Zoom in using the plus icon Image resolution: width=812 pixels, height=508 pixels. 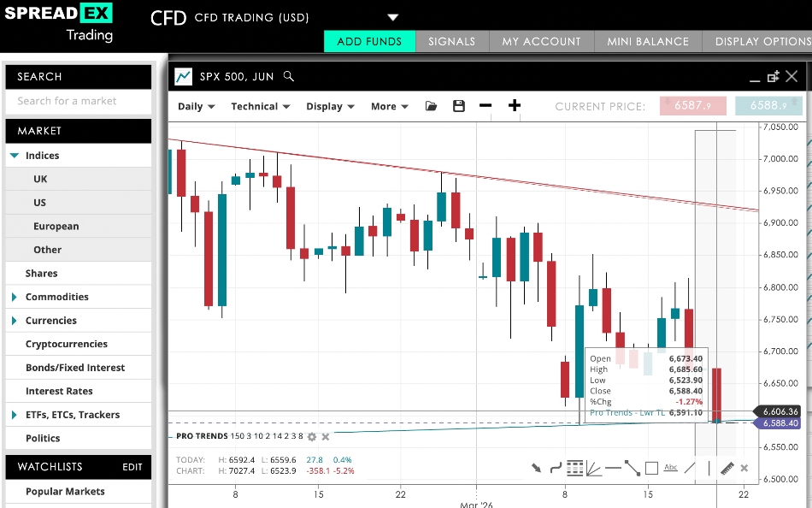point(513,105)
